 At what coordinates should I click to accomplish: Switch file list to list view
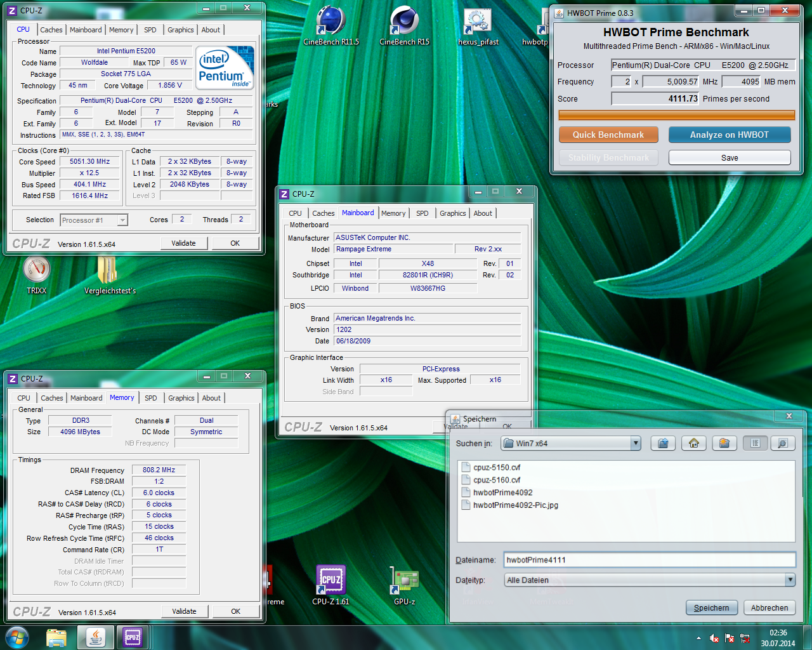point(755,443)
